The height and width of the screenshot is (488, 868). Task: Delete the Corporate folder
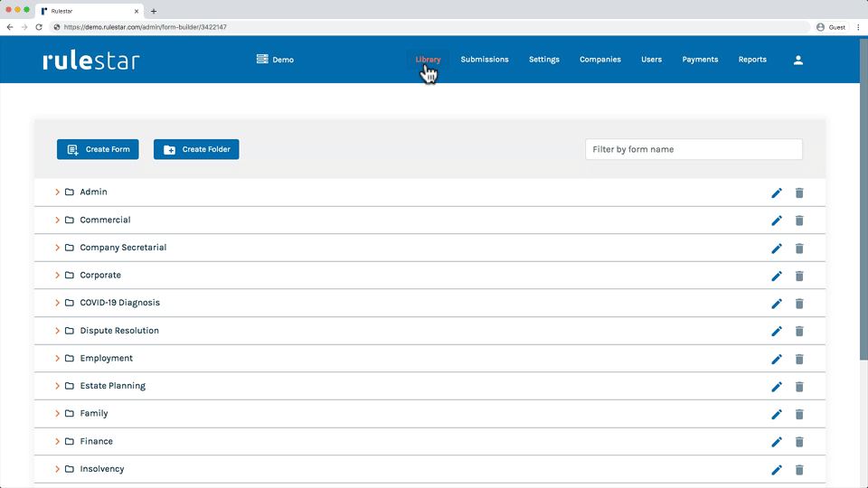coord(799,276)
